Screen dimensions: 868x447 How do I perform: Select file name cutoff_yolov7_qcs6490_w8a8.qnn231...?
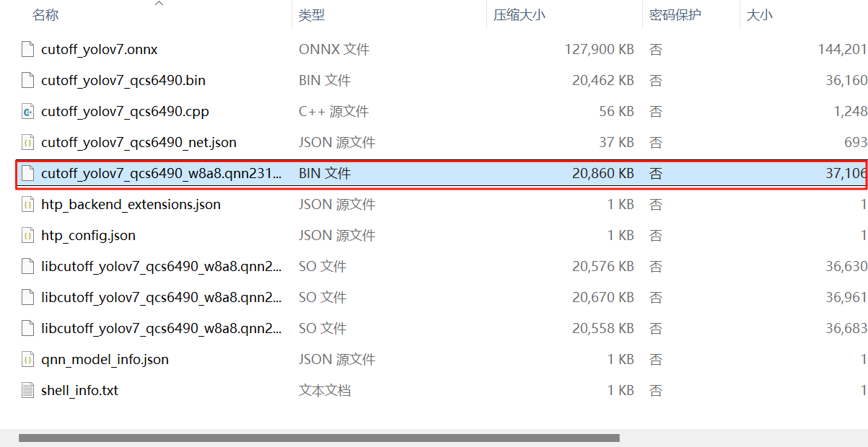(x=162, y=174)
